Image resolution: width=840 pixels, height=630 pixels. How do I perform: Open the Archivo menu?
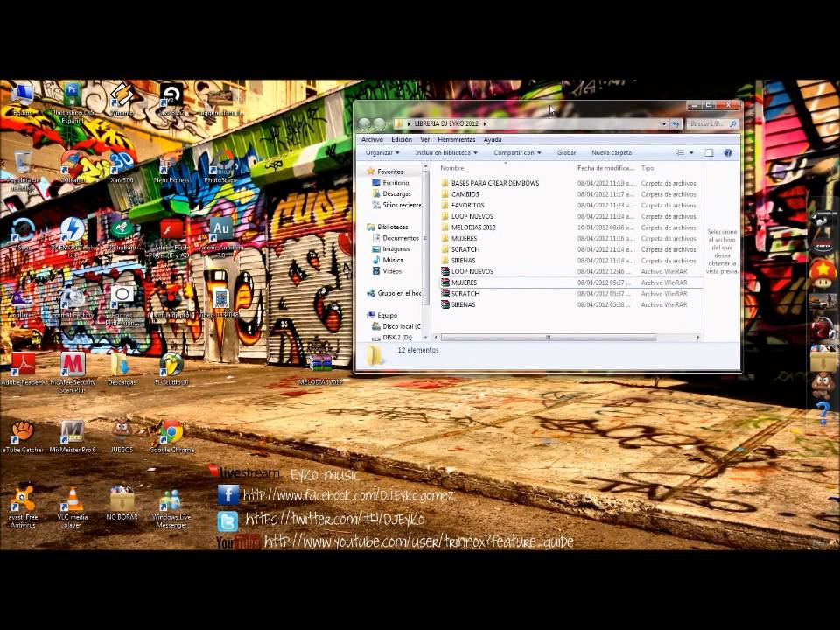372,139
